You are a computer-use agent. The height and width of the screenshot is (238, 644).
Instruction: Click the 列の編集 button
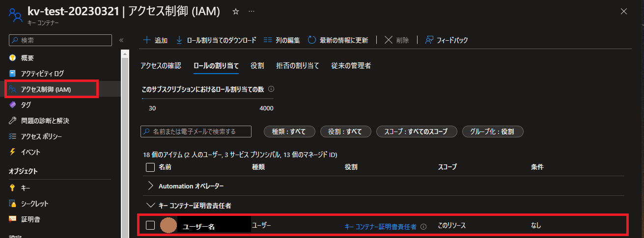pyautogui.click(x=281, y=40)
